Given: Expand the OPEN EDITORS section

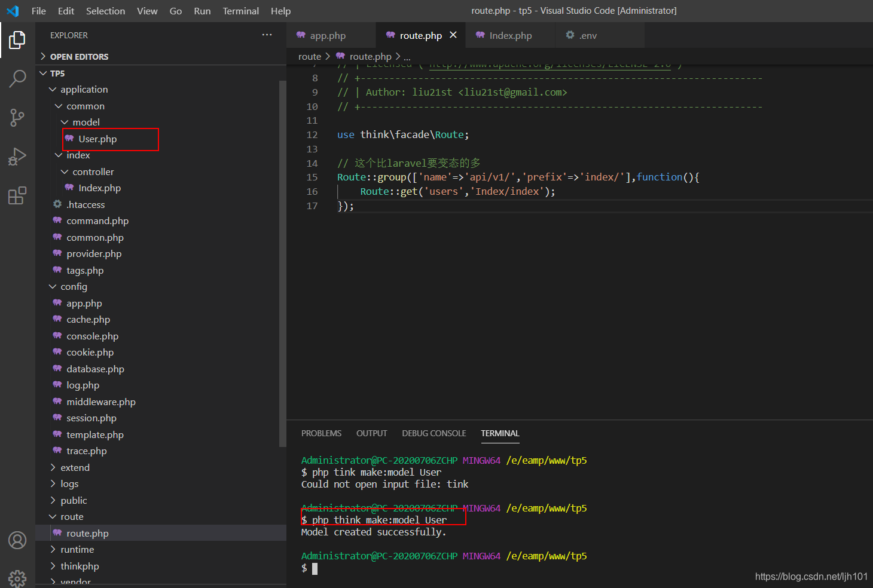Looking at the screenshot, I should coord(79,57).
